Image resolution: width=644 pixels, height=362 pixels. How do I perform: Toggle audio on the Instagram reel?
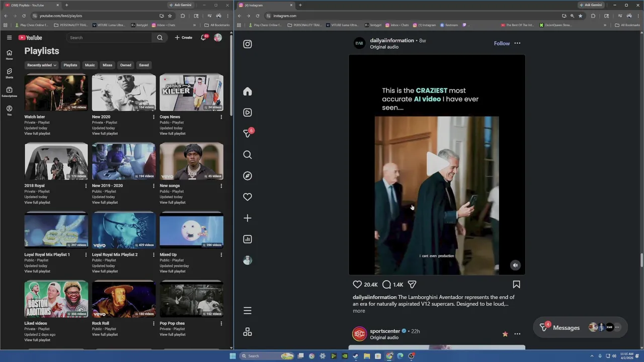point(515,265)
